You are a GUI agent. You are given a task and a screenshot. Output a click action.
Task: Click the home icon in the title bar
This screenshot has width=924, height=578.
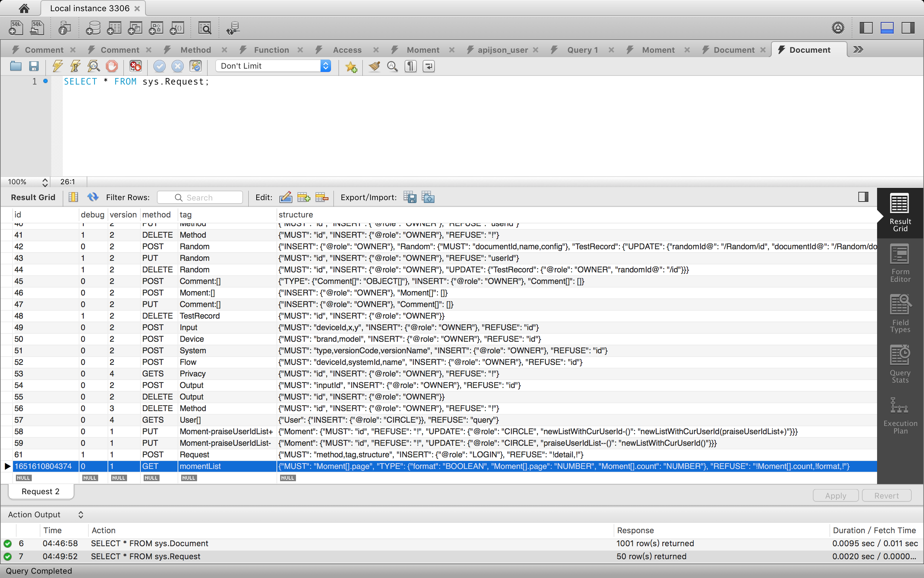point(24,8)
